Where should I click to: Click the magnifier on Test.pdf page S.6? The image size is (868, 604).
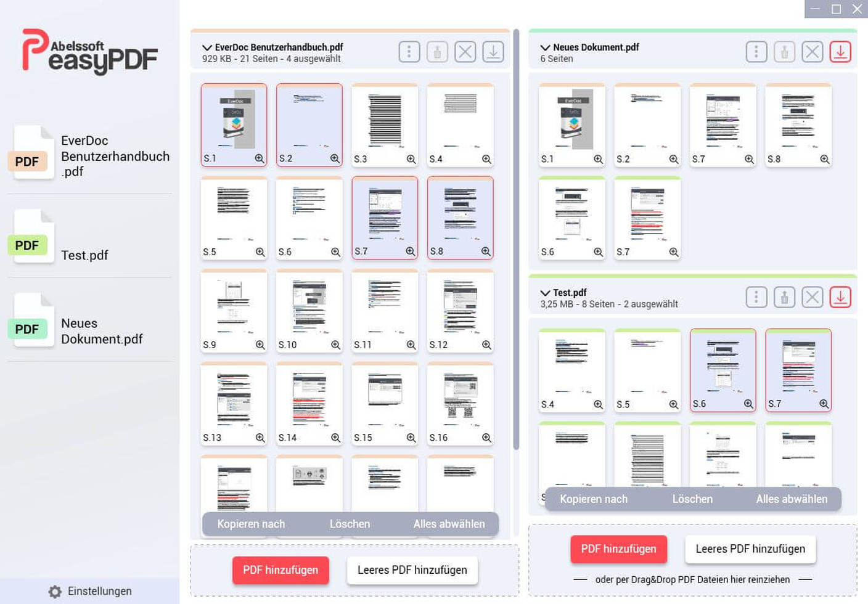click(x=748, y=404)
